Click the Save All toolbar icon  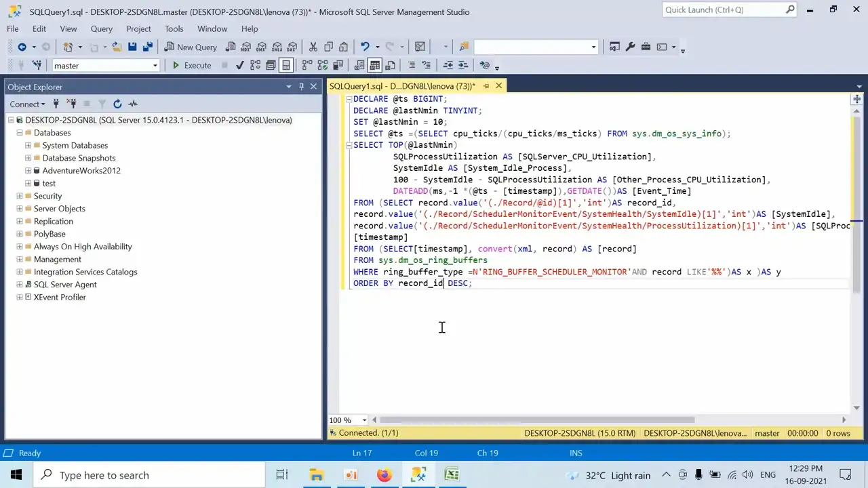click(x=147, y=47)
